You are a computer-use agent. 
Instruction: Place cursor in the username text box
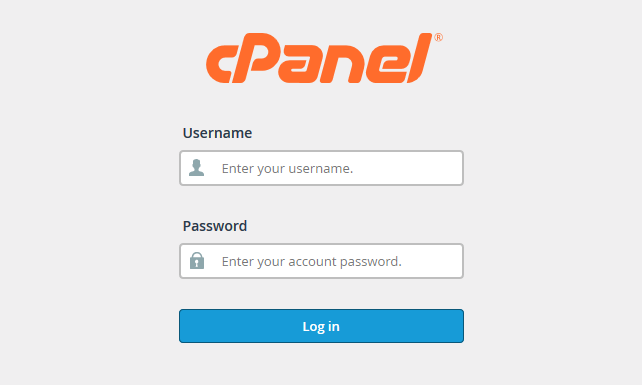click(321, 168)
